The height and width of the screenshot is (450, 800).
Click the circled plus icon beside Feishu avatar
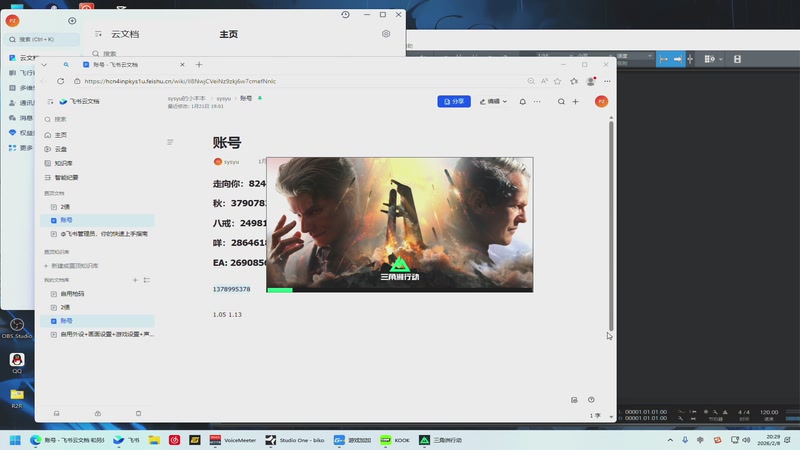point(72,21)
